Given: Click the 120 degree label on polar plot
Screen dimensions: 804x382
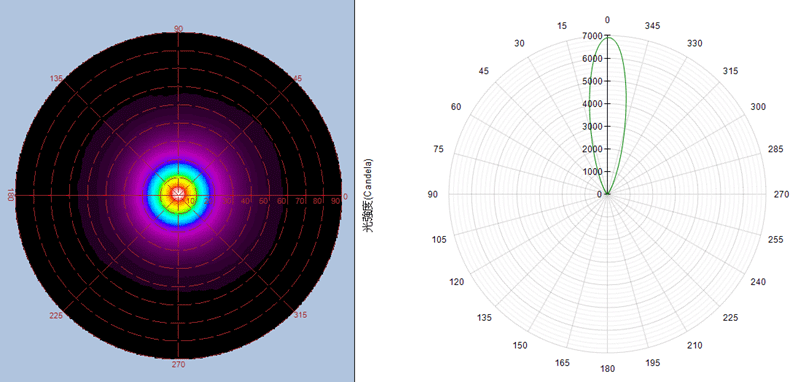Looking at the screenshot, I should click(457, 282).
